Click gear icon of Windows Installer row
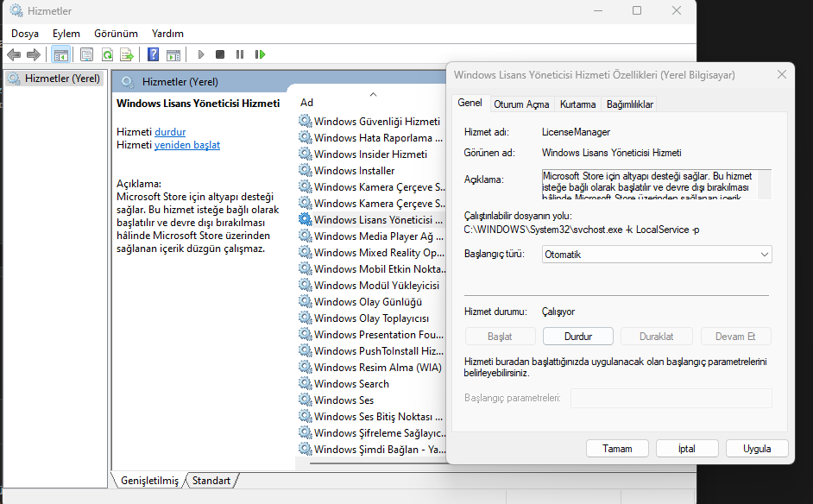The height and width of the screenshot is (504, 813). tap(306, 170)
